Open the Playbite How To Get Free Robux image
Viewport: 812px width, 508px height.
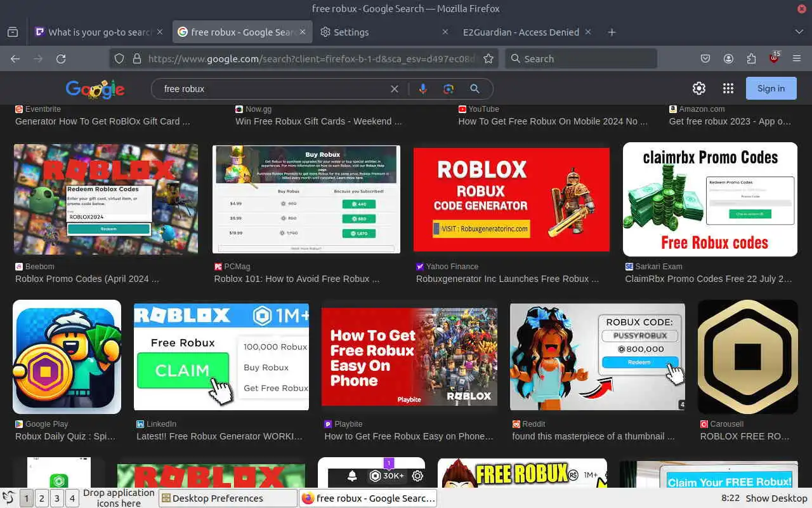coord(409,357)
